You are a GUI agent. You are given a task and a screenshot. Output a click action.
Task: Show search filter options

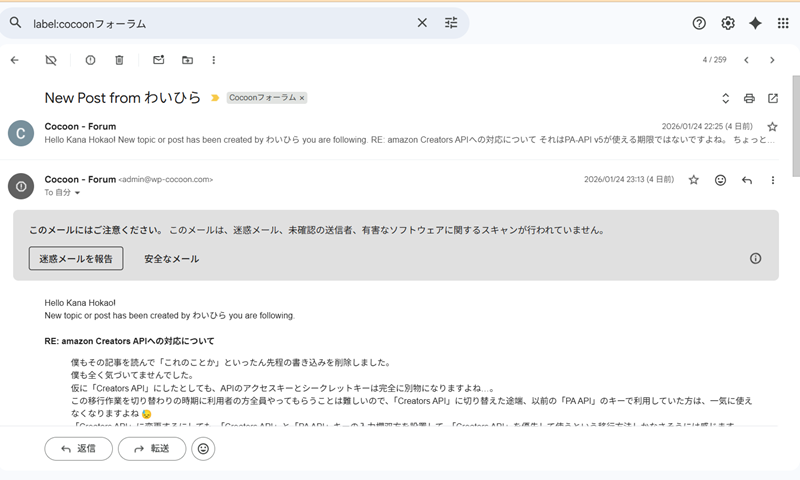(450, 23)
